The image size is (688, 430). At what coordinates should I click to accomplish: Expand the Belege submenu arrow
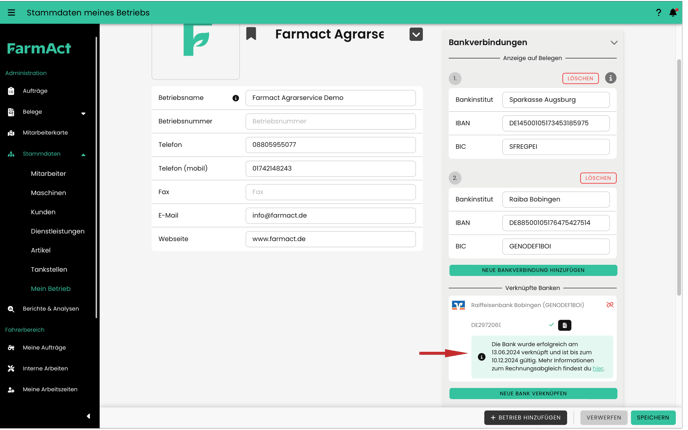point(83,114)
